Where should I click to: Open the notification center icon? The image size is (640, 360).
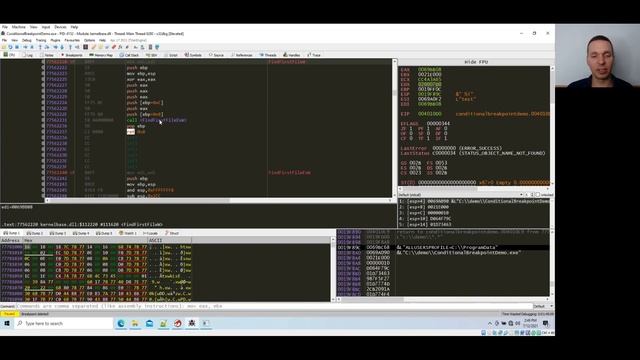546,323
